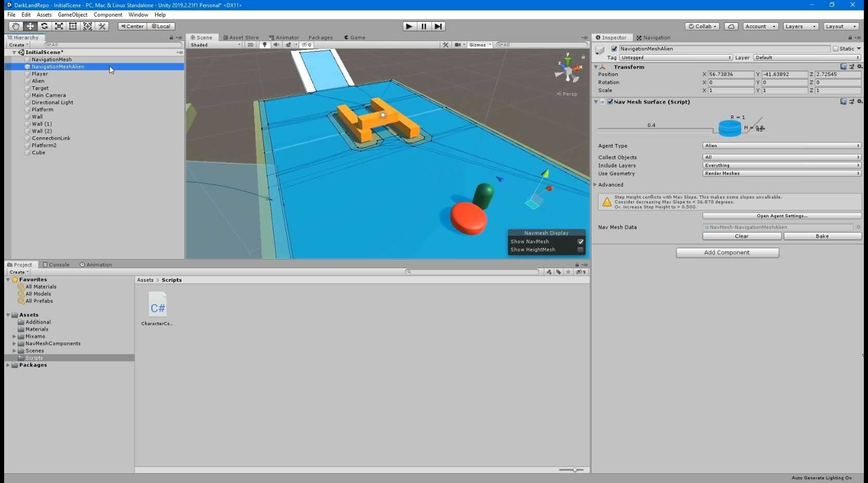Image resolution: width=868 pixels, height=483 pixels.
Task: Select the Rotate tool
Action: [x=44, y=26]
